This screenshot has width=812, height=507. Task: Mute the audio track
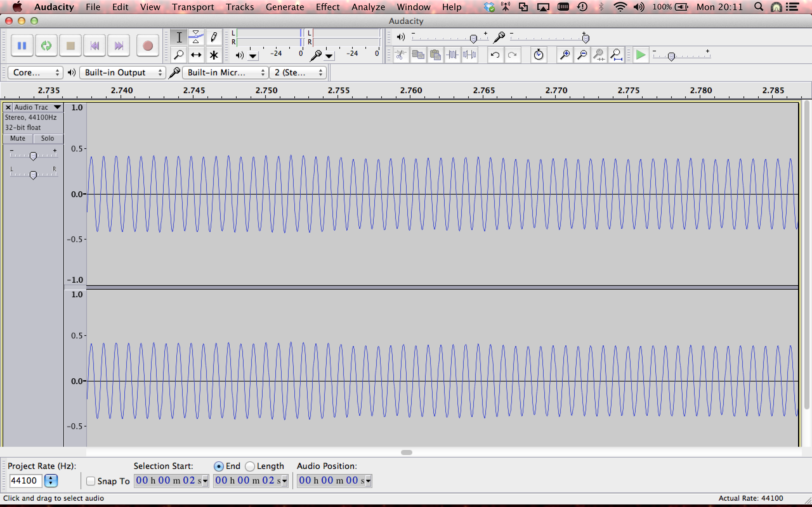(x=18, y=138)
